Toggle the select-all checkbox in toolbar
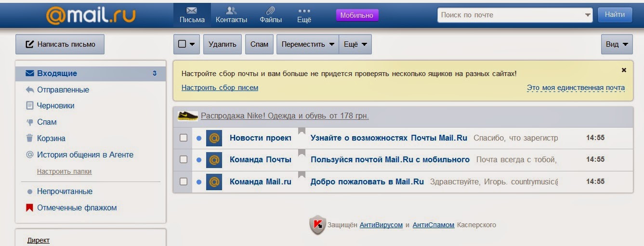The width and height of the screenshot is (644, 246). point(182,44)
